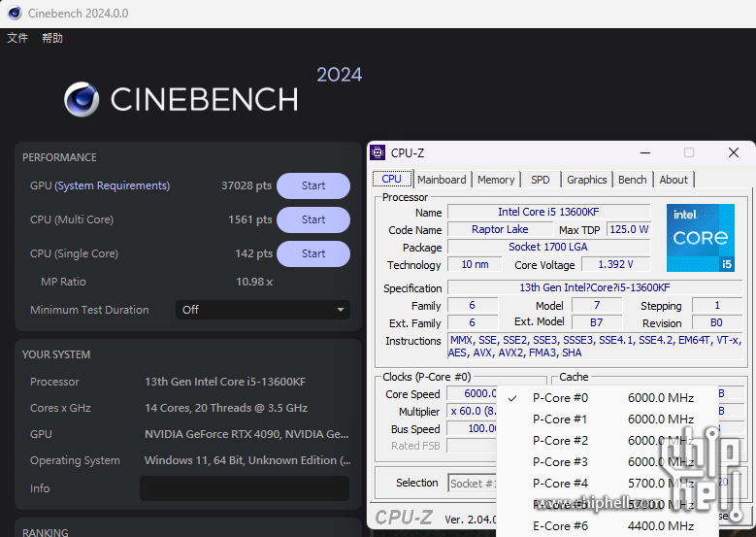The width and height of the screenshot is (756, 537).
Task: Click the Single Core score 142 pts
Action: pos(253,253)
